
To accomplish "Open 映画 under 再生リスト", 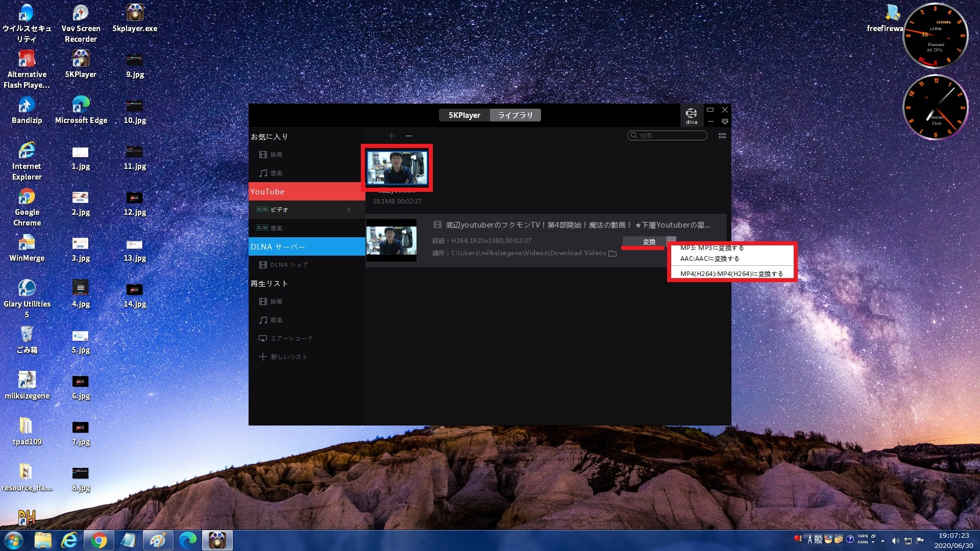I will tap(306, 302).
